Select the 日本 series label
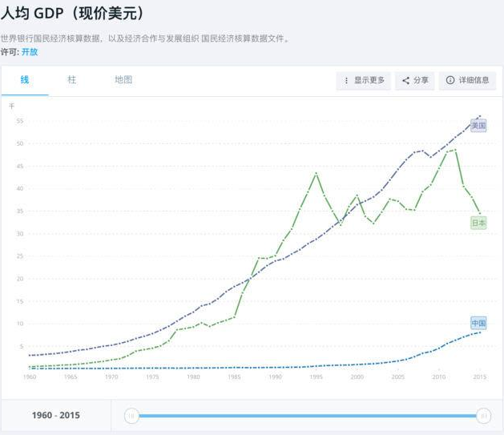The width and height of the screenshot is (504, 435). [478, 223]
